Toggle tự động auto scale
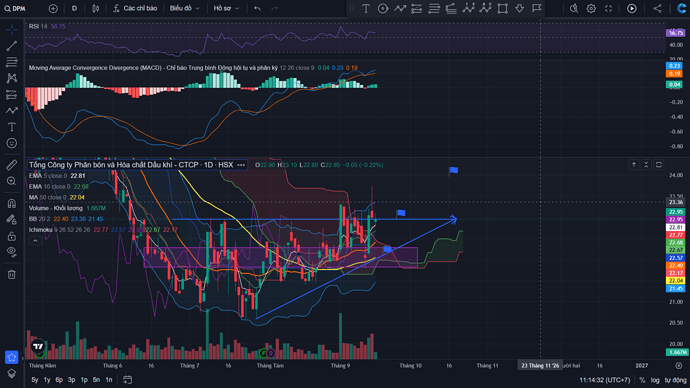 click(x=675, y=380)
